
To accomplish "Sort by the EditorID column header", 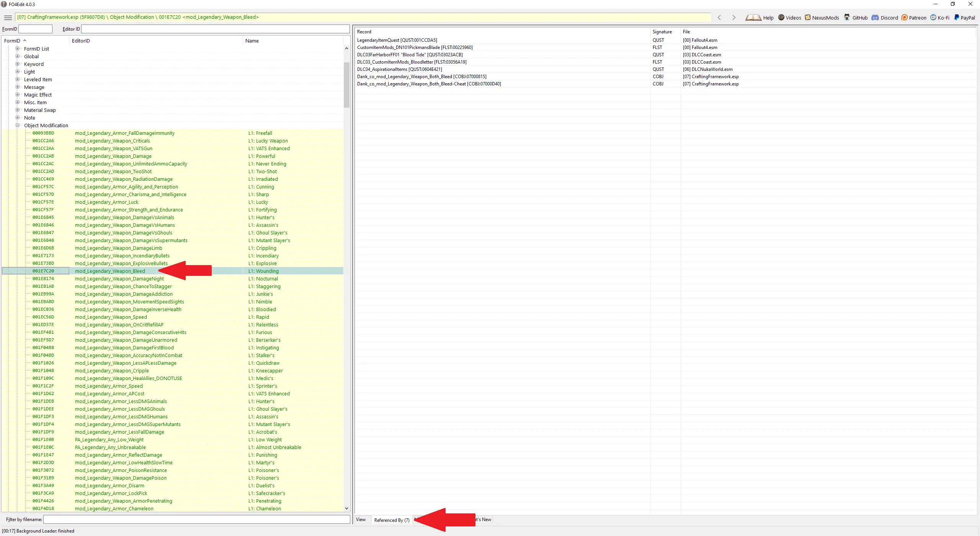I will 156,41.
